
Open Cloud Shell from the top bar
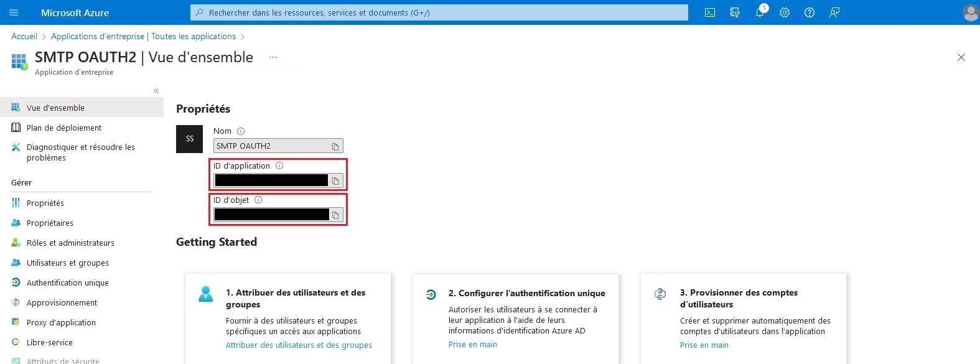[710, 12]
